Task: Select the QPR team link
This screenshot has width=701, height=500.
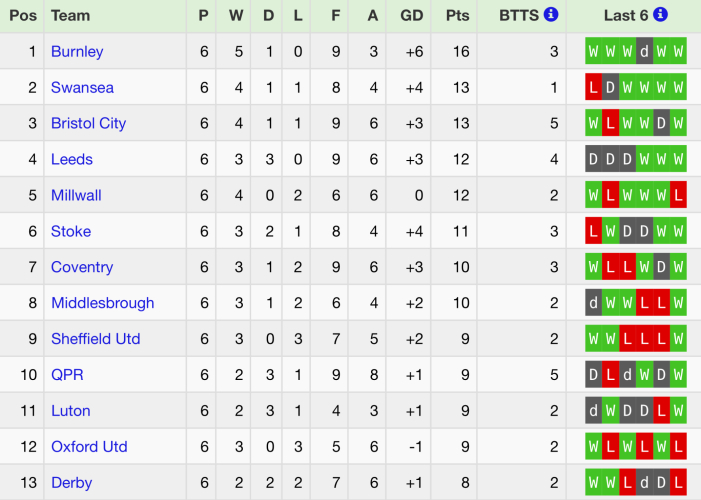Action: (67, 375)
